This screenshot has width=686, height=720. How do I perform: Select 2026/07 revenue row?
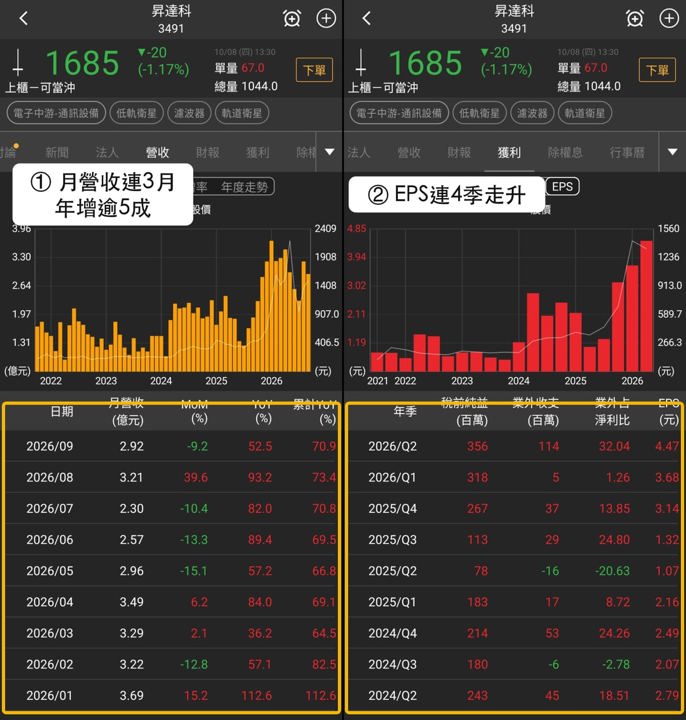click(172, 508)
